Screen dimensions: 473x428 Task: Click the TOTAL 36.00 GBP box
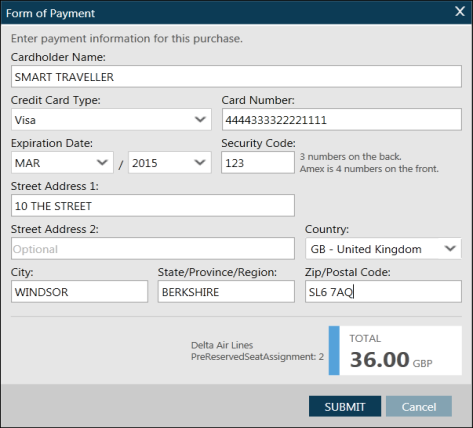395,351
